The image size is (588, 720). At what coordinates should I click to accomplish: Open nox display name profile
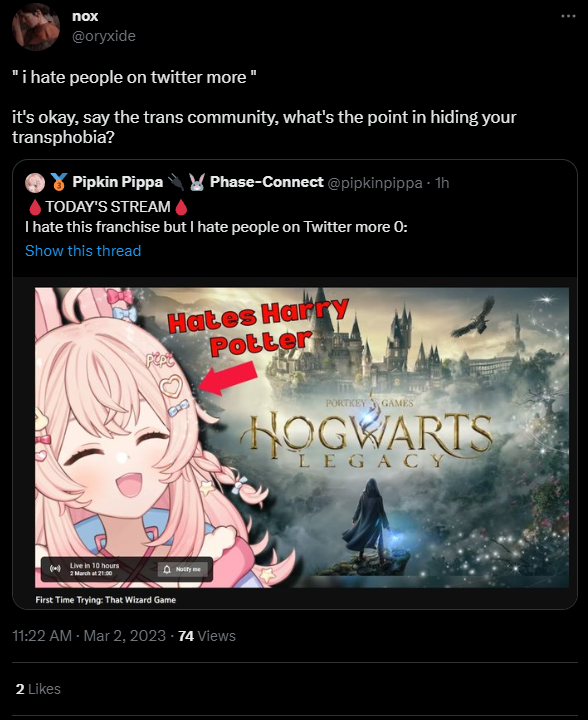pos(85,16)
